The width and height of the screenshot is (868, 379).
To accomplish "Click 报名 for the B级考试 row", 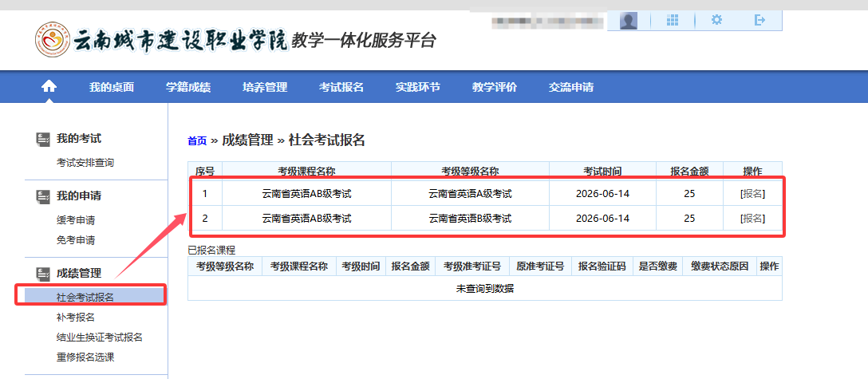I will tap(752, 219).
